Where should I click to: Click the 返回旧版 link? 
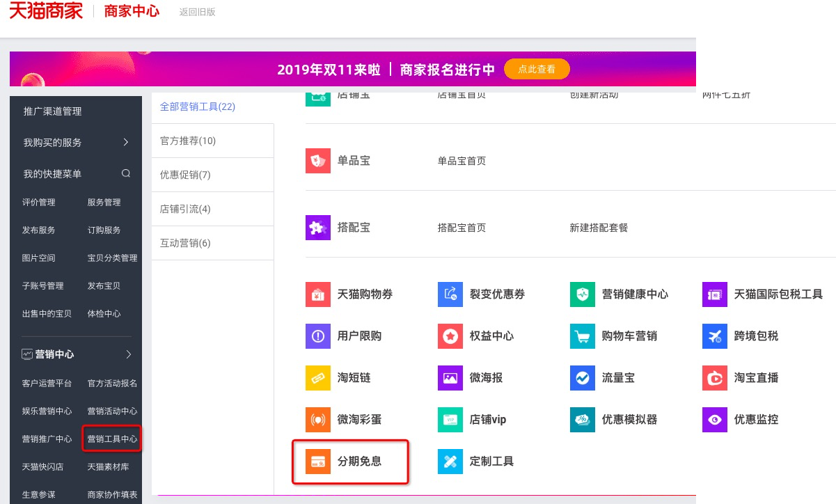pyautogui.click(x=197, y=13)
